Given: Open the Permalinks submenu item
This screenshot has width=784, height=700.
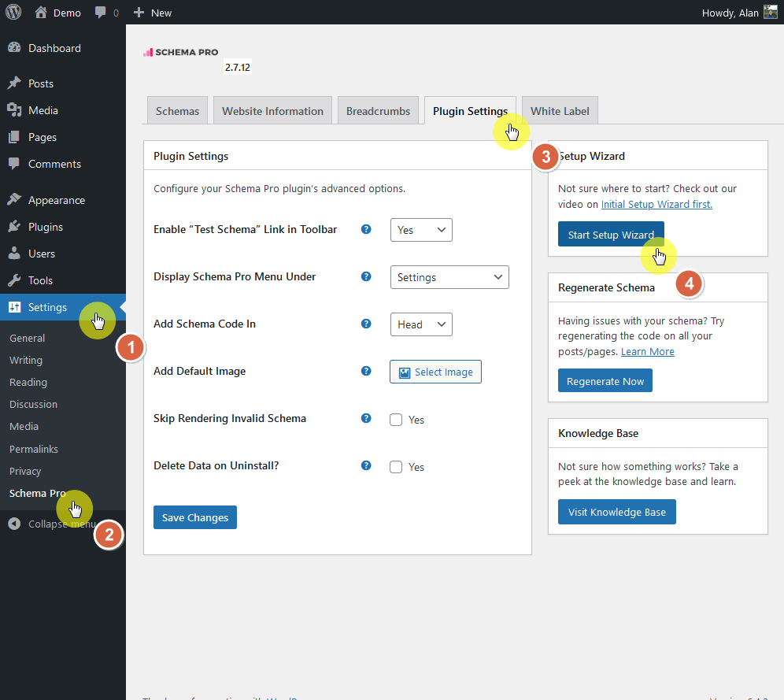Looking at the screenshot, I should pos(34,449).
